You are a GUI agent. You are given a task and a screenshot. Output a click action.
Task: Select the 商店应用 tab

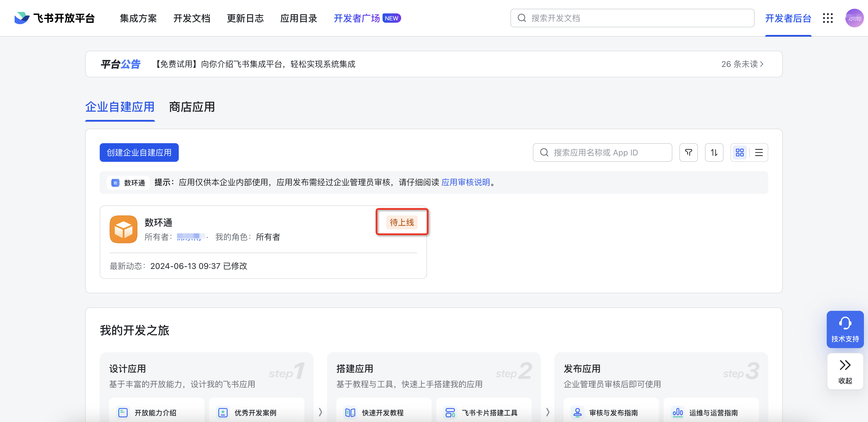(x=192, y=107)
